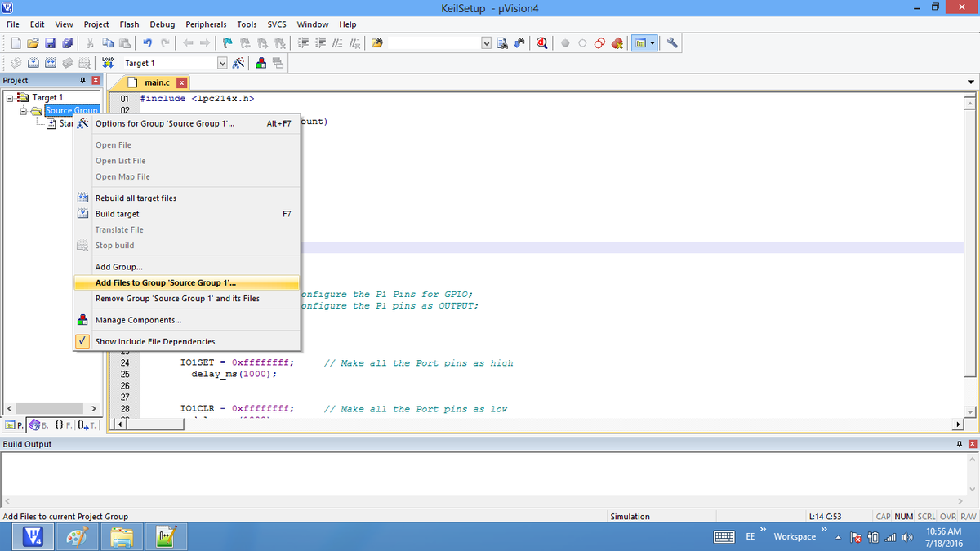Click the New file toolbar icon
Screen dimensions: 980x551
[16, 43]
